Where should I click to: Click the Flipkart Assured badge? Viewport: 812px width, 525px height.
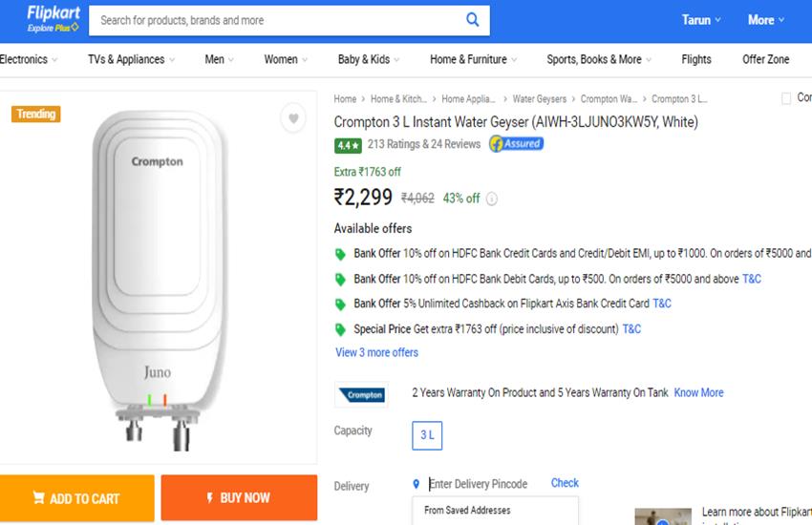point(516,144)
